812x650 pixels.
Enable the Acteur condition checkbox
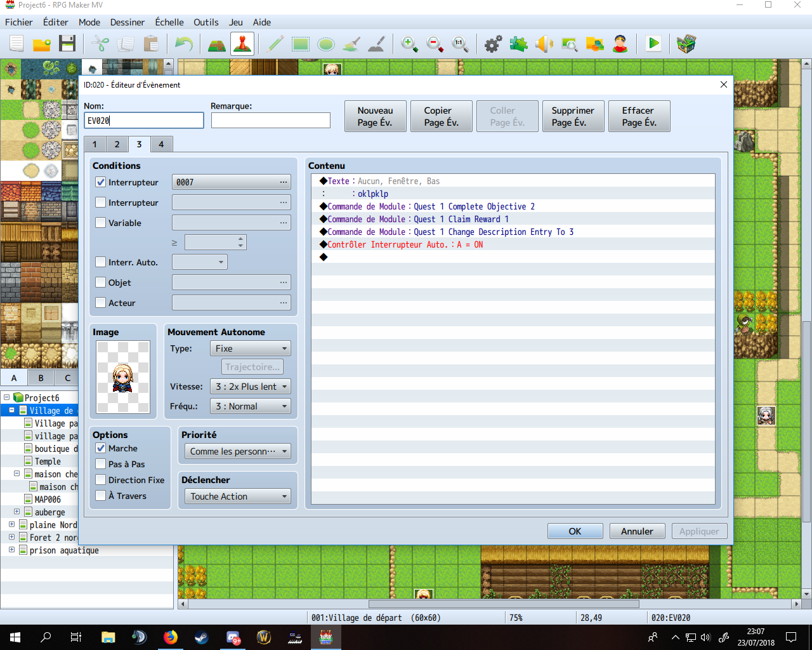(100, 303)
